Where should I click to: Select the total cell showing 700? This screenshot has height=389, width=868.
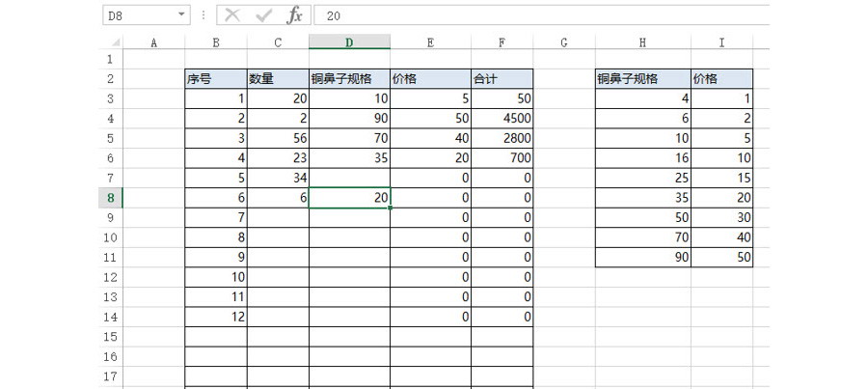click(502, 158)
